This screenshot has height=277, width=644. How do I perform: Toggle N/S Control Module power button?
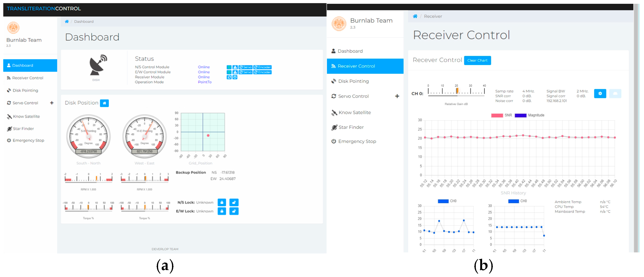pyautogui.click(x=229, y=67)
